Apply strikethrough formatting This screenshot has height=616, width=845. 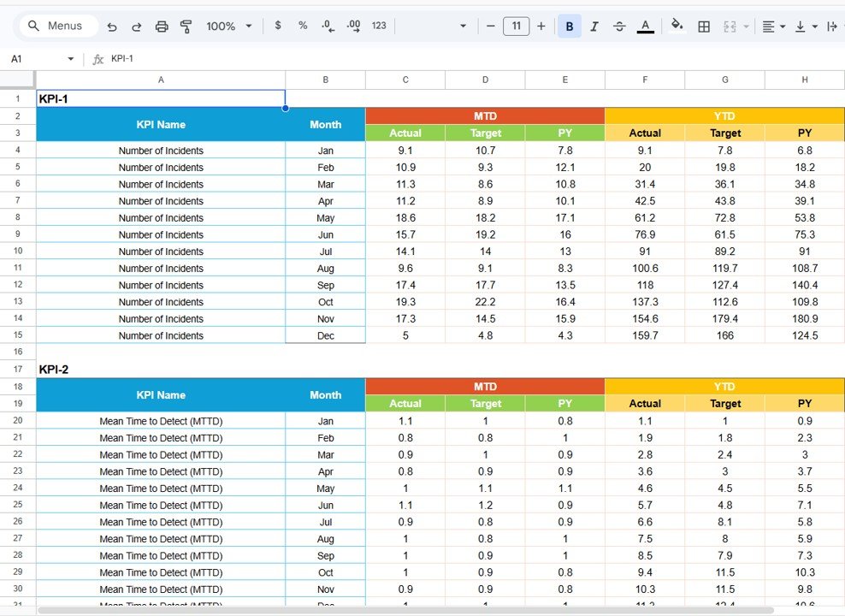click(619, 26)
